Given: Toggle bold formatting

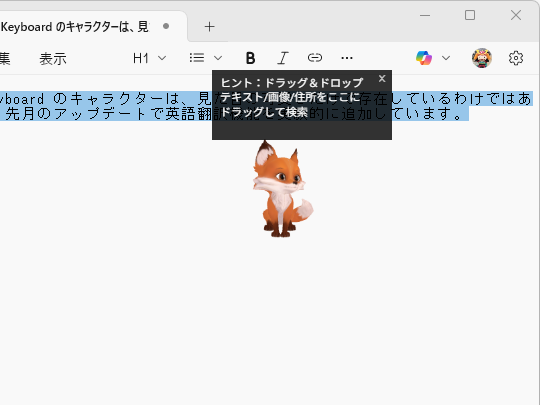Looking at the screenshot, I should (x=251, y=58).
